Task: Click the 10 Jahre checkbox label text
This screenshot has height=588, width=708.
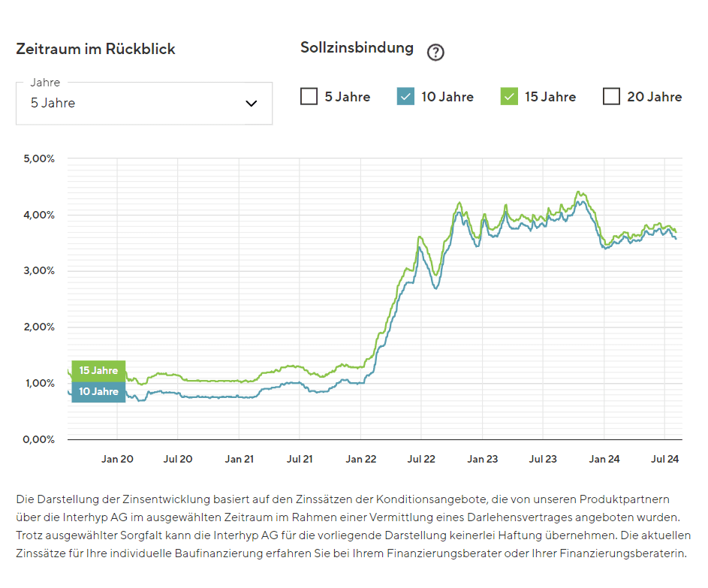Action: click(x=447, y=96)
